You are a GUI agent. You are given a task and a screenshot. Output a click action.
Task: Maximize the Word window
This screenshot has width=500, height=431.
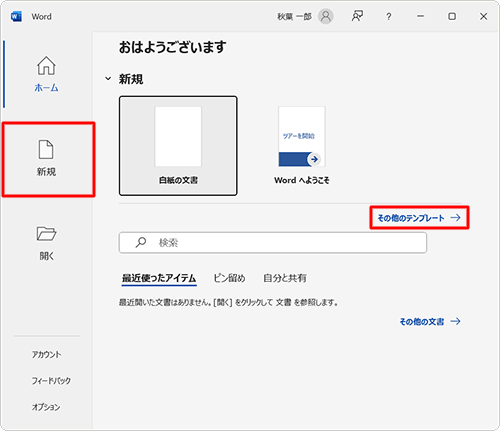[452, 16]
